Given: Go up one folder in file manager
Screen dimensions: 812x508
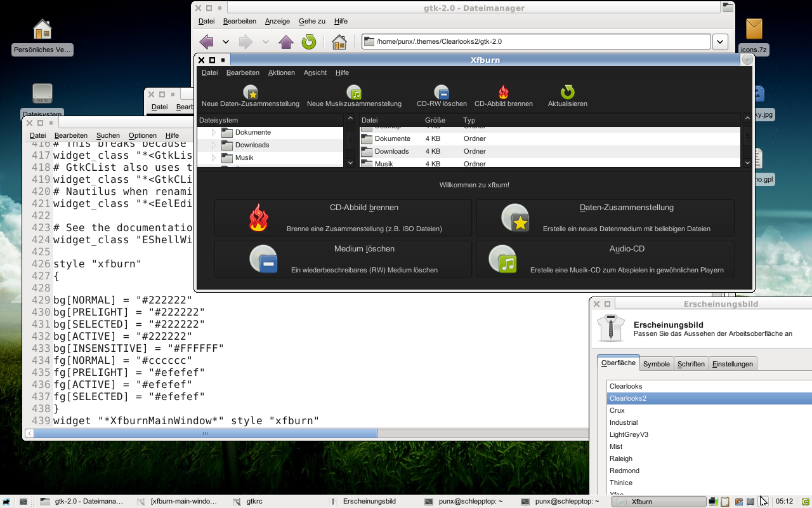Looking at the screenshot, I should point(285,42).
